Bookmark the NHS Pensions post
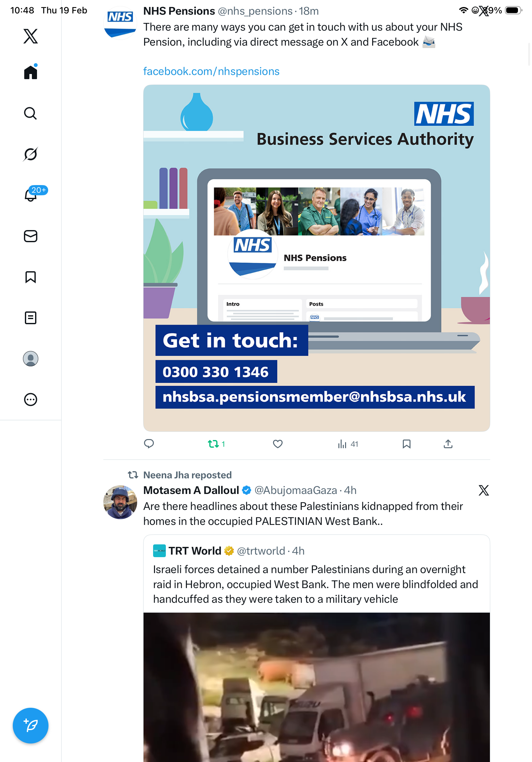Viewport: 532px width, 762px height. click(x=406, y=444)
